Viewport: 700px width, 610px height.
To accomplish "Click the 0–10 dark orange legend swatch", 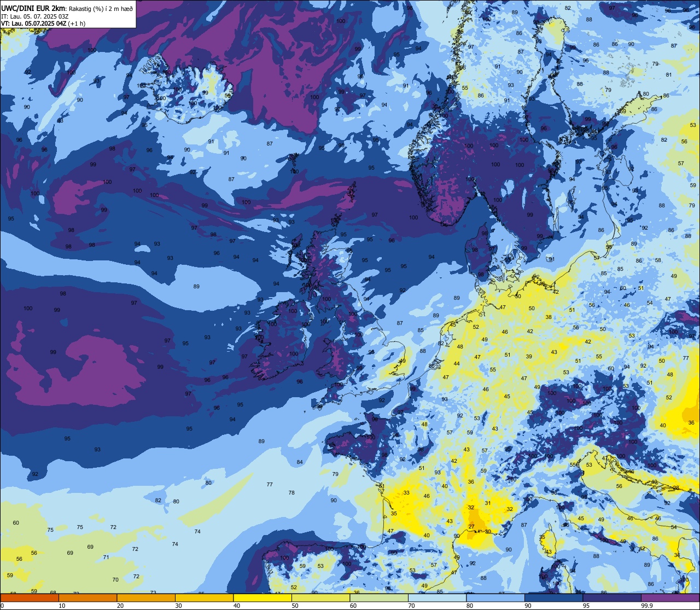I will click(30, 598).
